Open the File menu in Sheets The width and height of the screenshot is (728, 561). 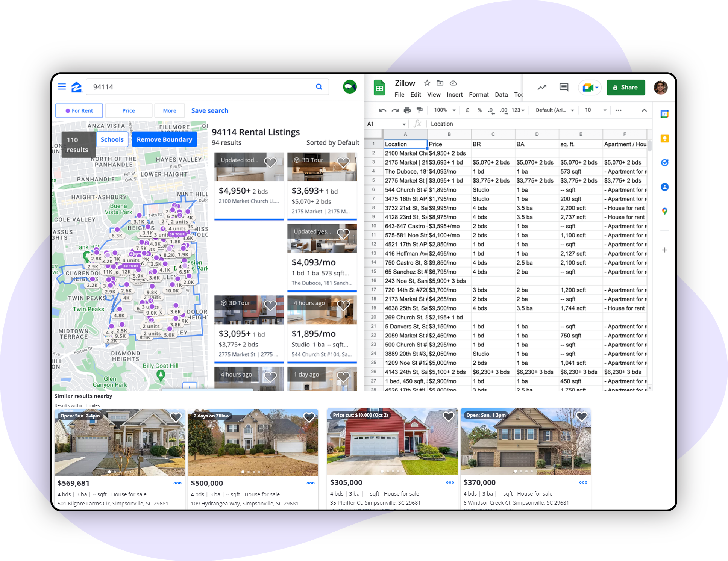399,95
